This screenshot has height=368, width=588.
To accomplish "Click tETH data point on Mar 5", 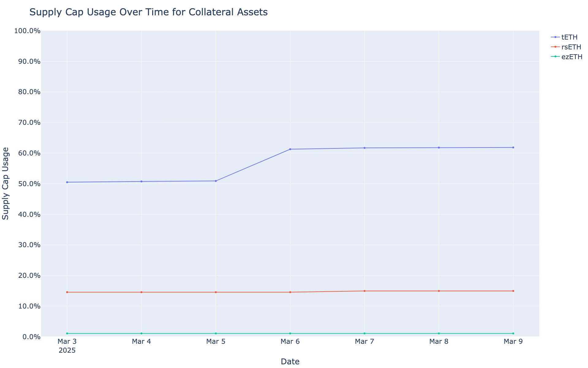I will (x=216, y=181).
